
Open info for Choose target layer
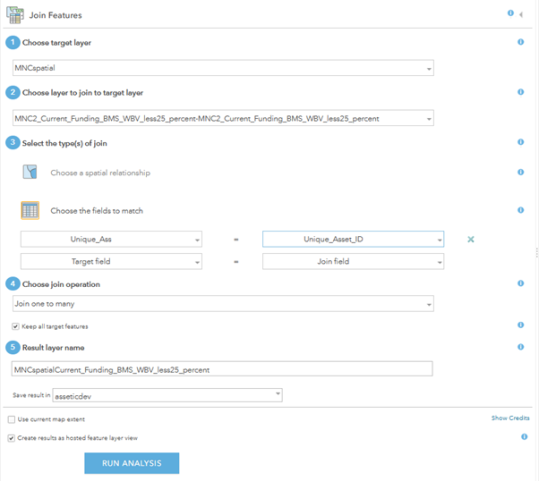tap(520, 42)
